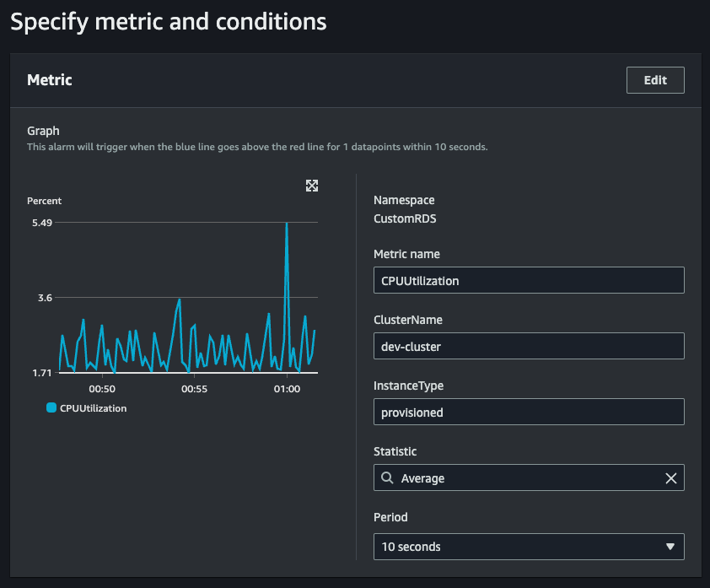Image resolution: width=710 pixels, height=588 pixels.
Task: Select the InstanceType field showing provisioned
Action: tap(528, 413)
